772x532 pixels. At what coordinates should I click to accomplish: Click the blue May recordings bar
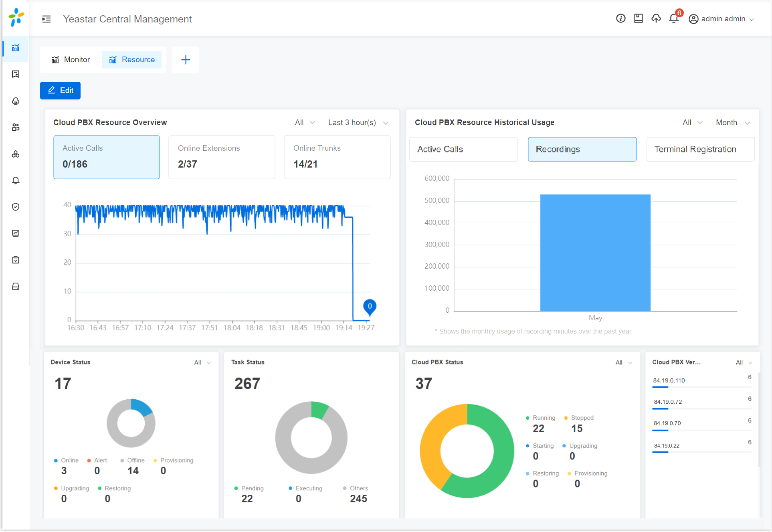tap(595, 253)
